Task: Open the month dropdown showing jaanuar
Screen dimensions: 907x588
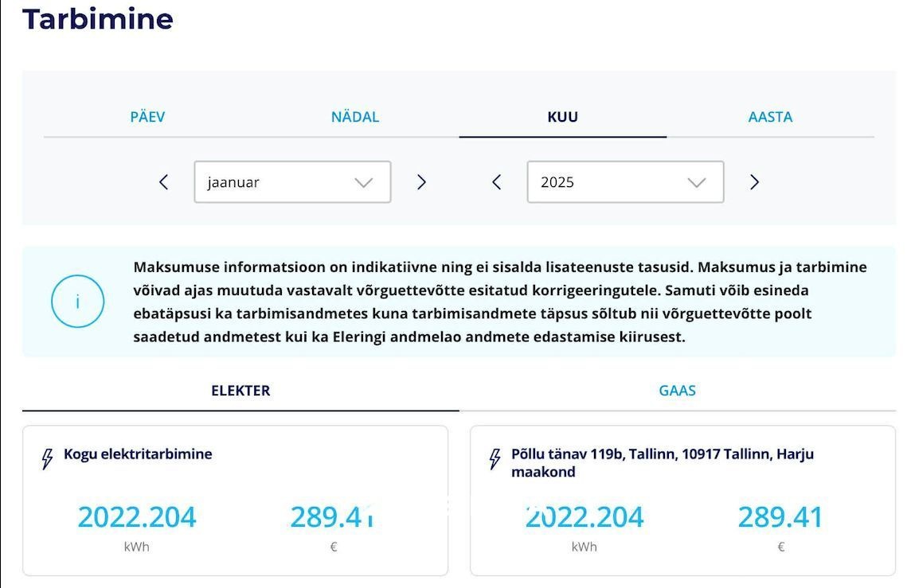Action: 292,182
